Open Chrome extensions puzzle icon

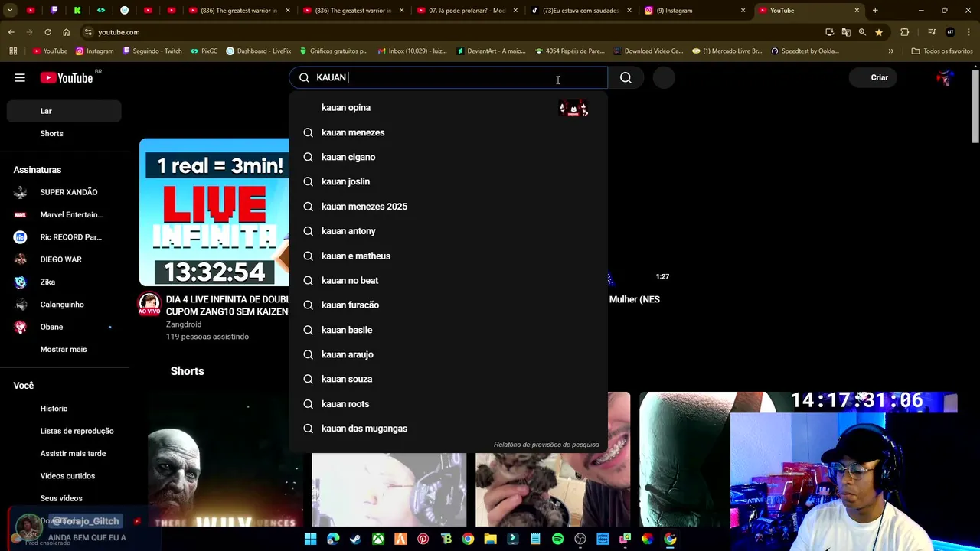click(x=904, y=32)
